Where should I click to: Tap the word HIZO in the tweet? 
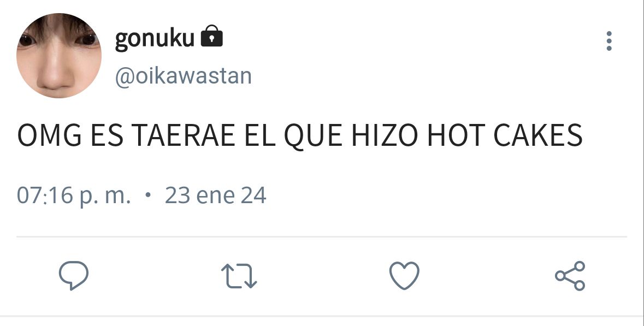pyautogui.click(x=385, y=135)
